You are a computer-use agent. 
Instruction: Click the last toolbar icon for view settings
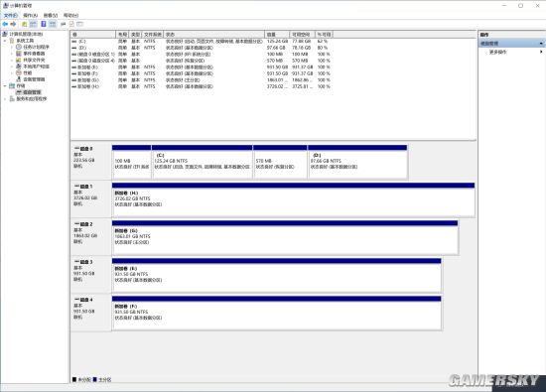pos(79,24)
